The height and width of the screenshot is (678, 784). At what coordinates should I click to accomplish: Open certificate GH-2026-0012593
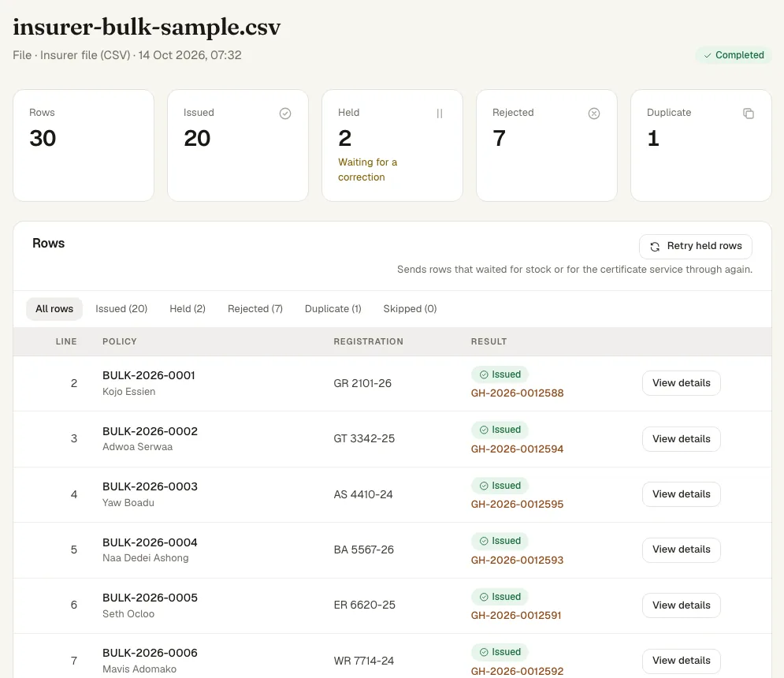click(517, 561)
